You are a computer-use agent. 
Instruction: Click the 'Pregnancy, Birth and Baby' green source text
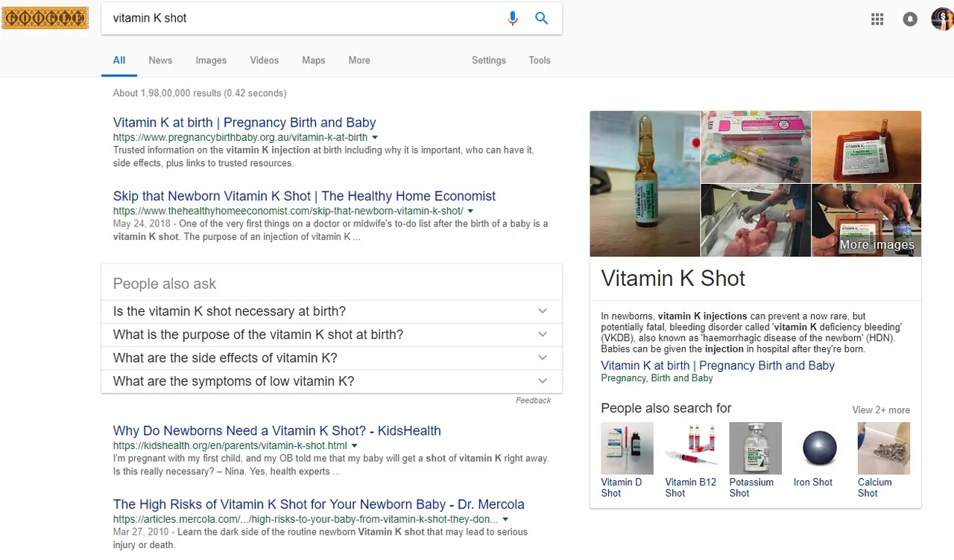tap(657, 378)
